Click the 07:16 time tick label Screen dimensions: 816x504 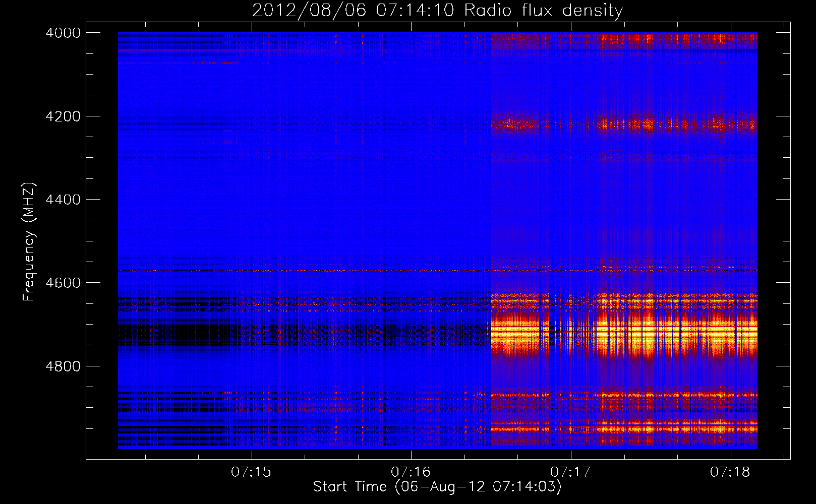(x=411, y=472)
